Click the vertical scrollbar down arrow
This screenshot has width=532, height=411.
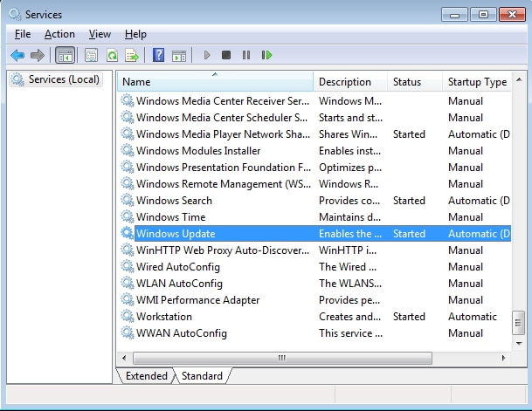519,343
